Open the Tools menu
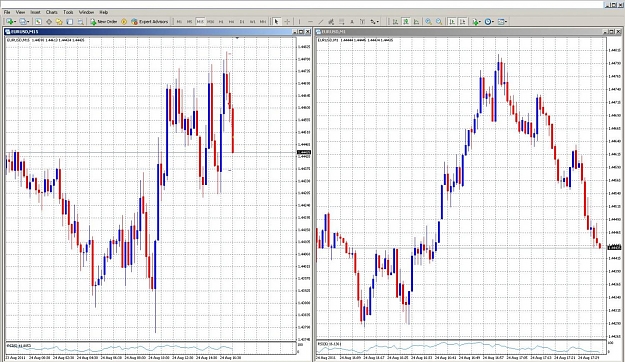This screenshot has height=362, width=625. tap(68, 12)
